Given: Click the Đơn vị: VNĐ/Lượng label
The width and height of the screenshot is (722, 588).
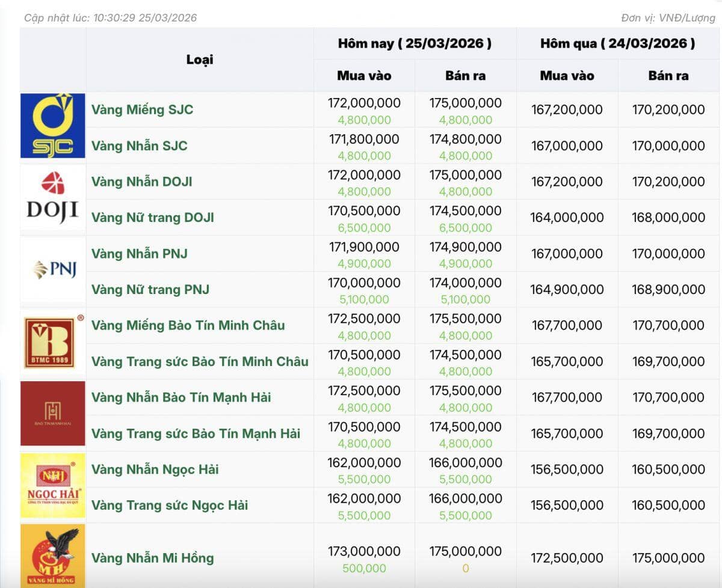Looking at the screenshot, I should coord(668,18).
